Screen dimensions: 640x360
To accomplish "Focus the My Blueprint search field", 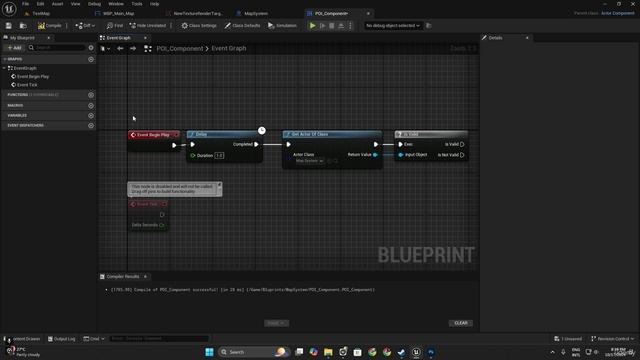I will (x=57, y=48).
